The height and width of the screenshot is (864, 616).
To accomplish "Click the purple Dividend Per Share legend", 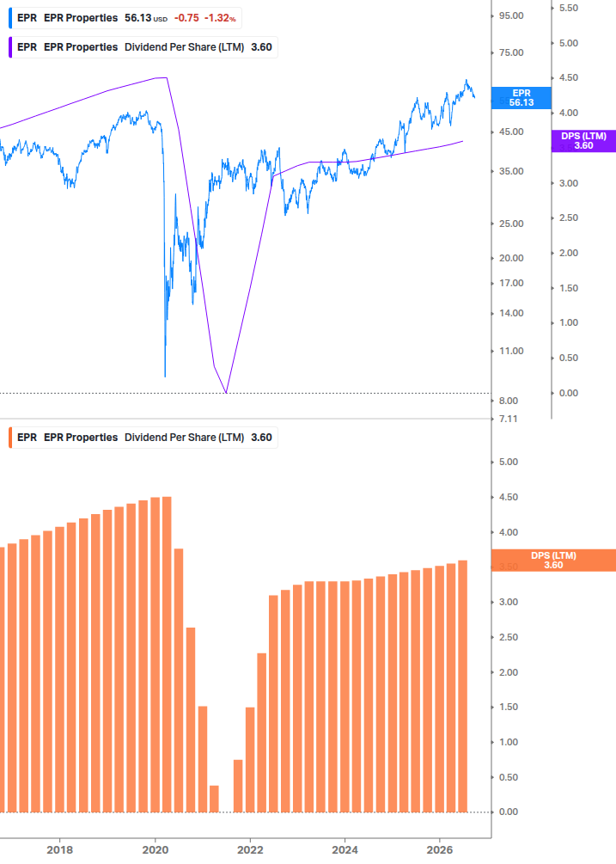I will 143,47.
